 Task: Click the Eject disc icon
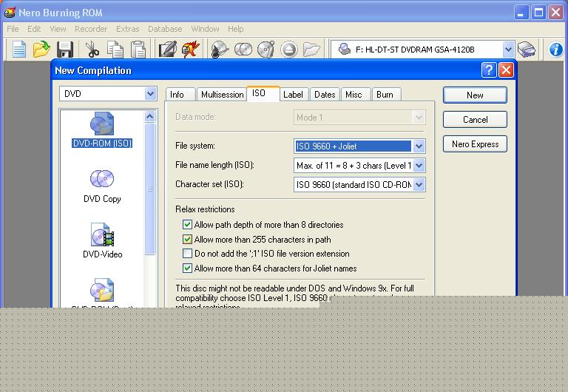pos(288,50)
